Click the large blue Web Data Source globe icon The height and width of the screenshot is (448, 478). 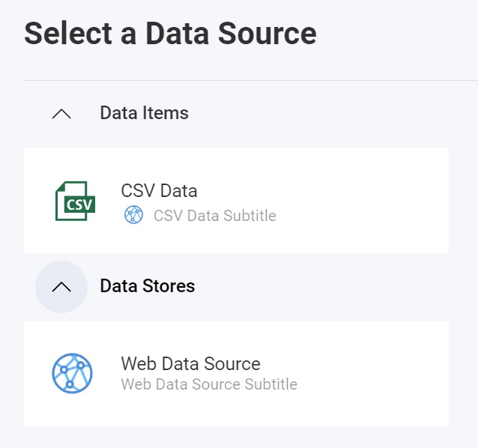[x=72, y=373]
